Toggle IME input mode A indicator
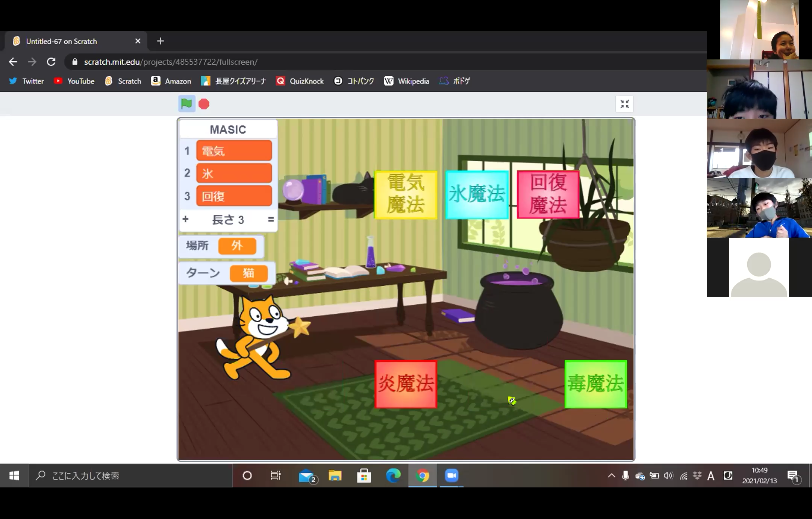The width and height of the screenshot is (812, 519). point(710,476)
